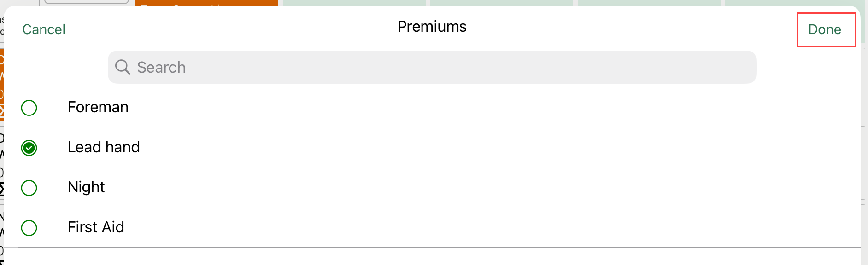Cancel the Premiums selection dialog
868x265 pixels.
tap(44, 29)
